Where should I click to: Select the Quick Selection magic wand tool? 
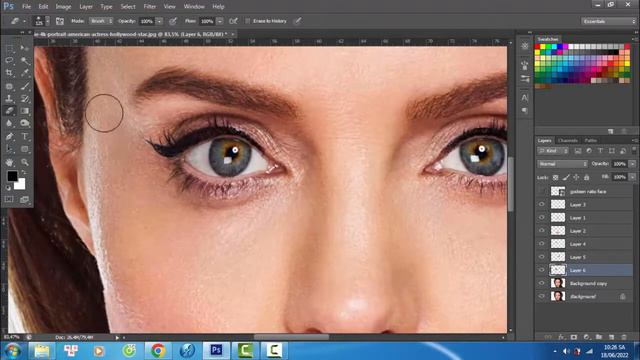pyautogui.click(x=25, y=60)
